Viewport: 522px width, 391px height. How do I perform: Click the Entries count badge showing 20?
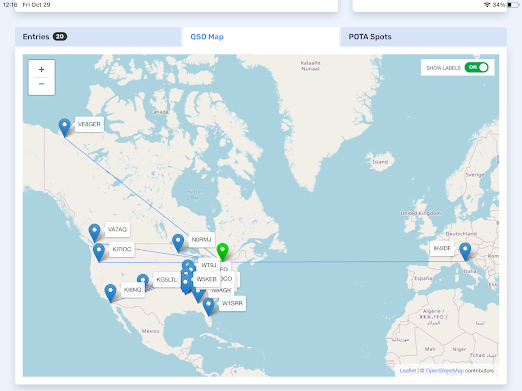(x=60, y=37)
